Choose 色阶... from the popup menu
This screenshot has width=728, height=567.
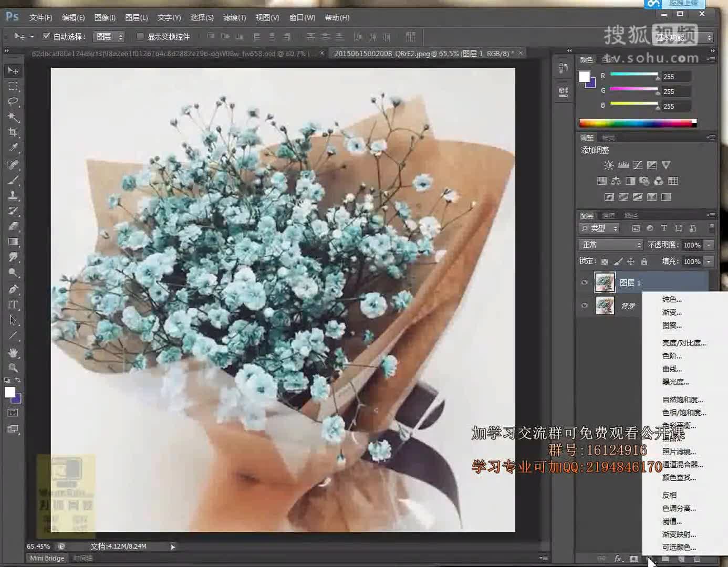672,356
